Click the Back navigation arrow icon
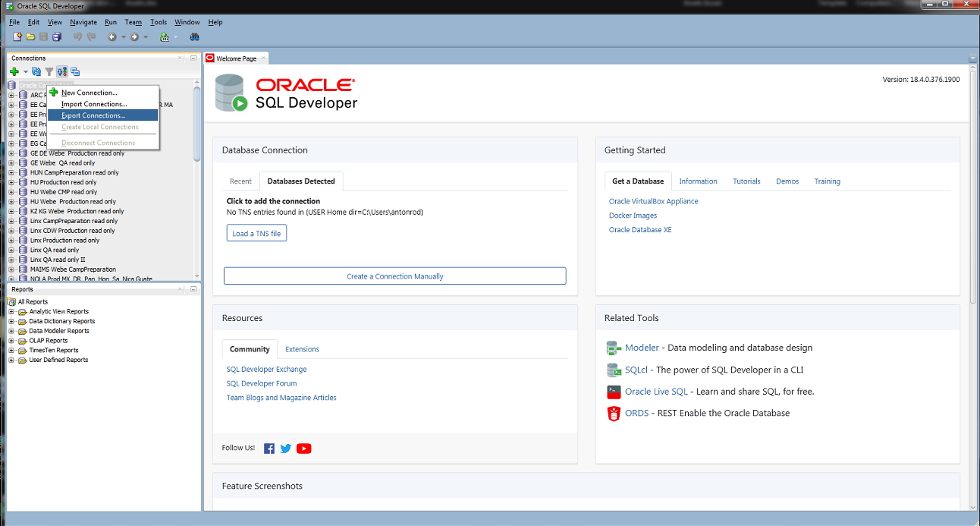980x526 pixels. 112,36
